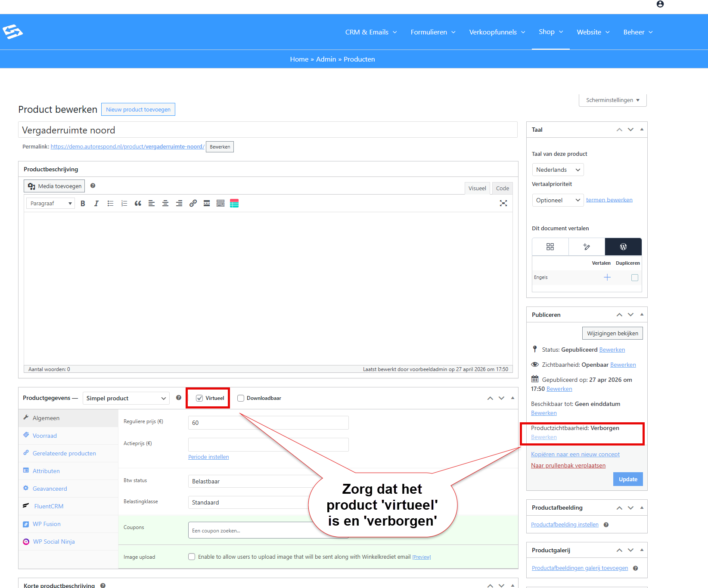Select the WordPress editor translation icon
The width and height of the screenshot is (708, 588).
[623, 247]
